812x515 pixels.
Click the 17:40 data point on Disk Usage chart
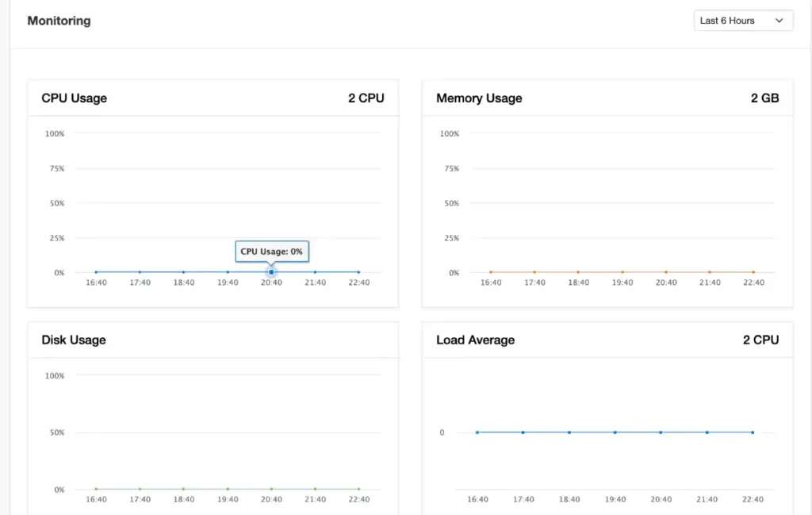tap(140, 489)
